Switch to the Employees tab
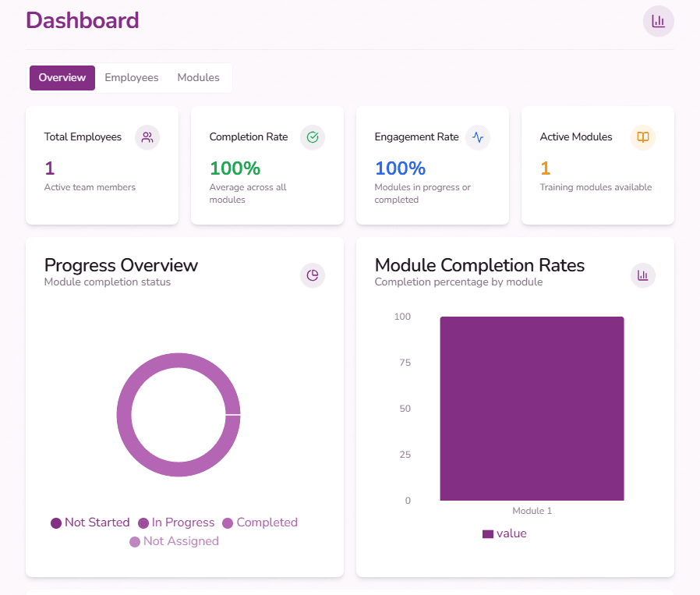This screenshot has width=700, height=595. [x=131, y=77]
